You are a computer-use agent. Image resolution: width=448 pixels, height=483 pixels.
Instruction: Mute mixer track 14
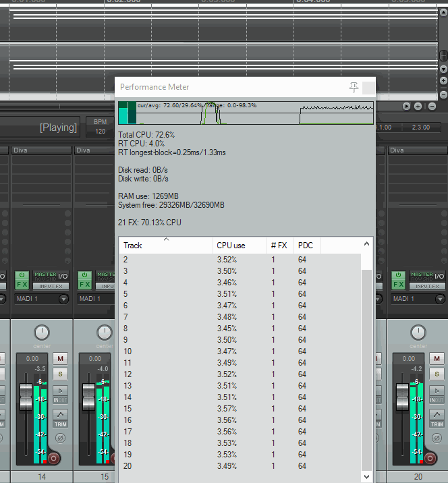[60, 359]
